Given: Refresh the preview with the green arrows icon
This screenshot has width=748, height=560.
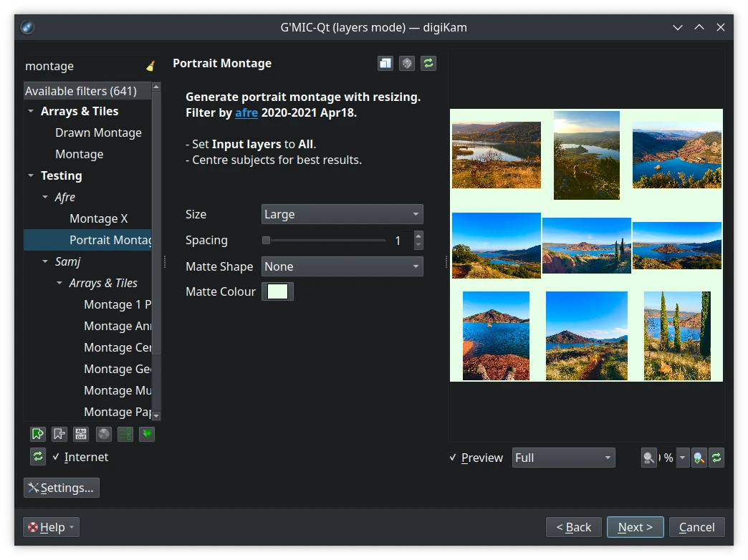Looking at the screenshot, I should (716, 458).
